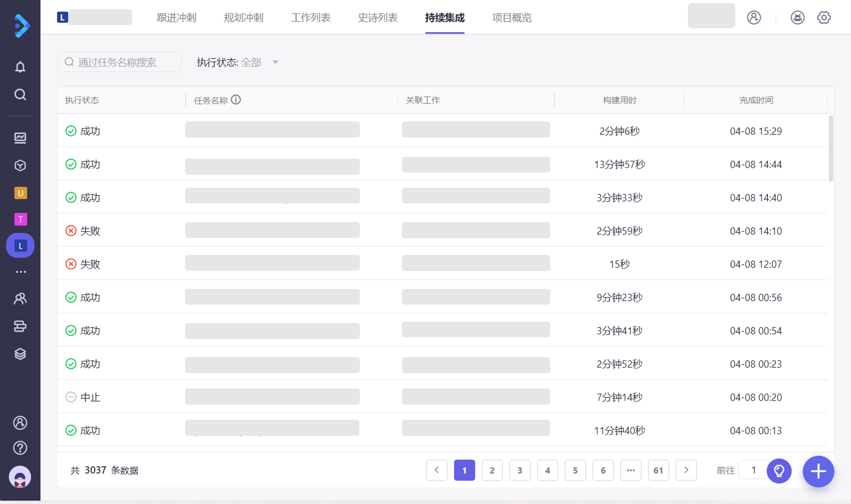
Task: Open the invite member icon near top right
Action: click(x=753, y=17)
